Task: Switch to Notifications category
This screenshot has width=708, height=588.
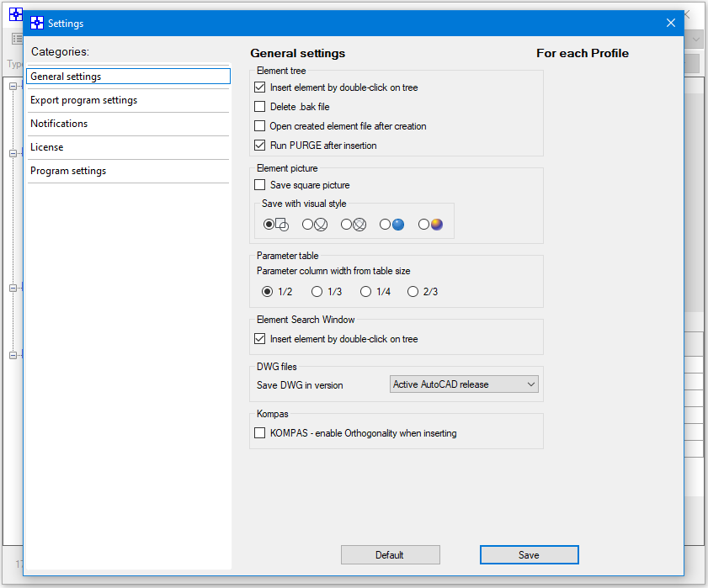Action: 128,124
